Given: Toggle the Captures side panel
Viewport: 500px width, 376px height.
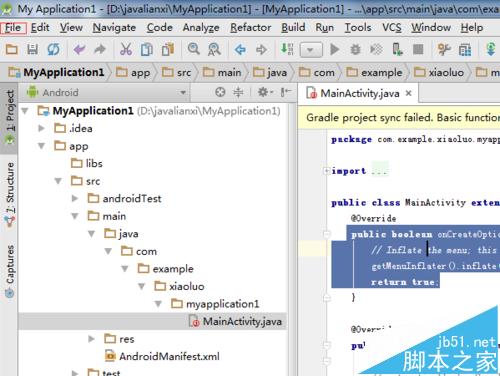Looking at the screenshot, I should [x=9, y=271].
